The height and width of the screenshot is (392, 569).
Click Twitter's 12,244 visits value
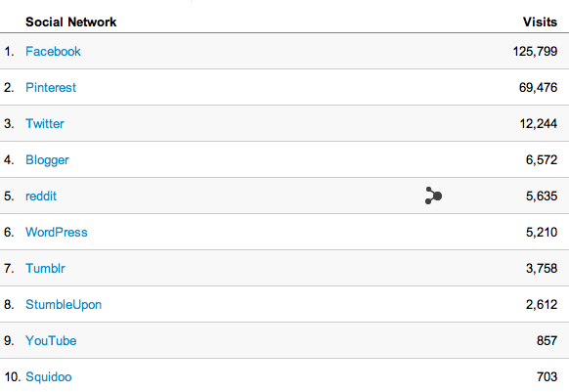(x=539, y=123)
